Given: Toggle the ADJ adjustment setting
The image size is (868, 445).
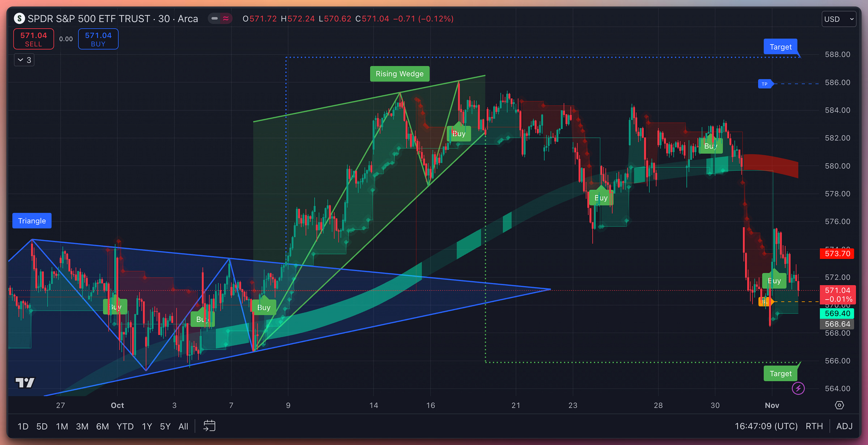Looking at the screenshot, I should pyautogui.click(x=844, y=426).
